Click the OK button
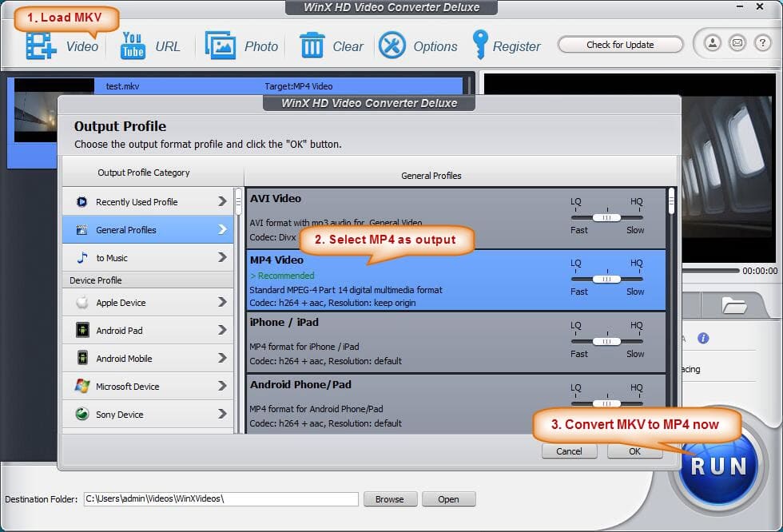The image size is (783, 532). coord(634,451)
